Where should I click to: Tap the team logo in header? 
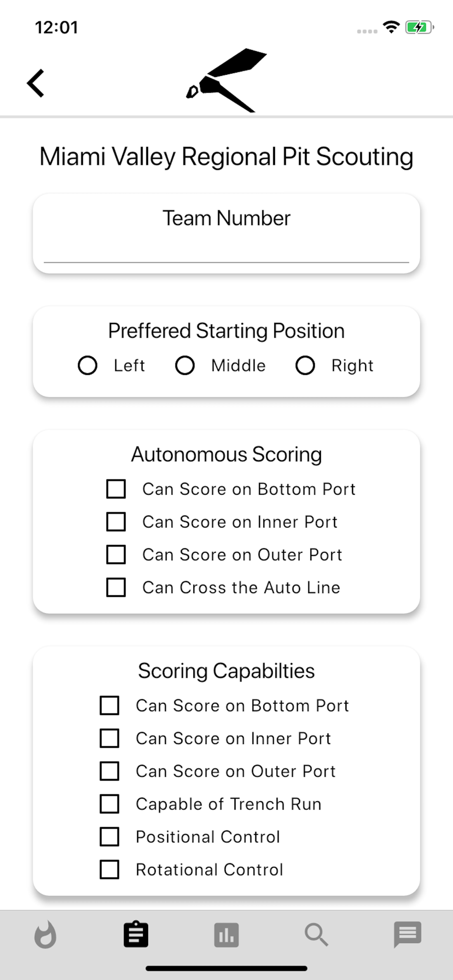tap(226, 80)
